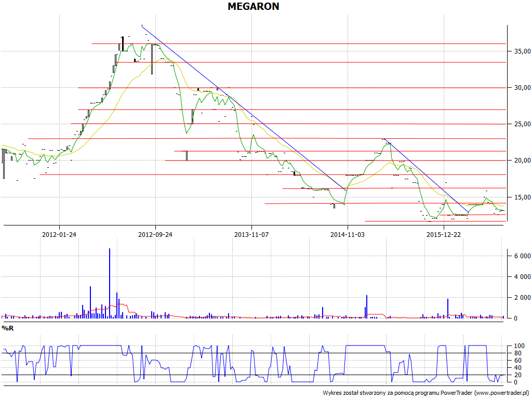Click the 60 level on %R axis
Screen dimensions: 532x399
(x=518, y=361)
